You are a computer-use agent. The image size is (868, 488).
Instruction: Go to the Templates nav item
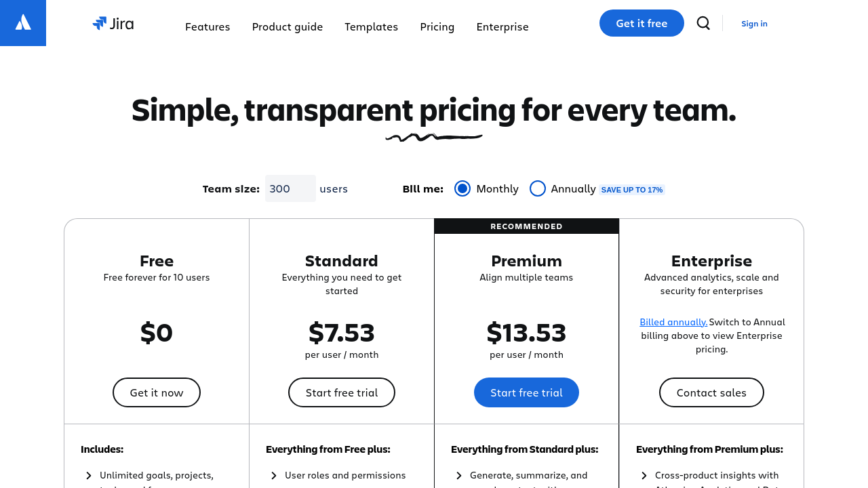[371, 27]
